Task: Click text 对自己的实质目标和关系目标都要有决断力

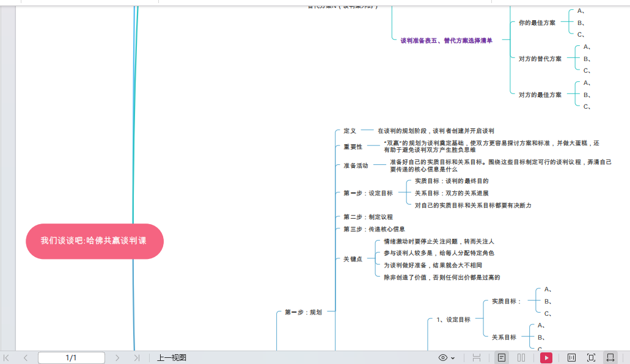Action: (473, 205)
